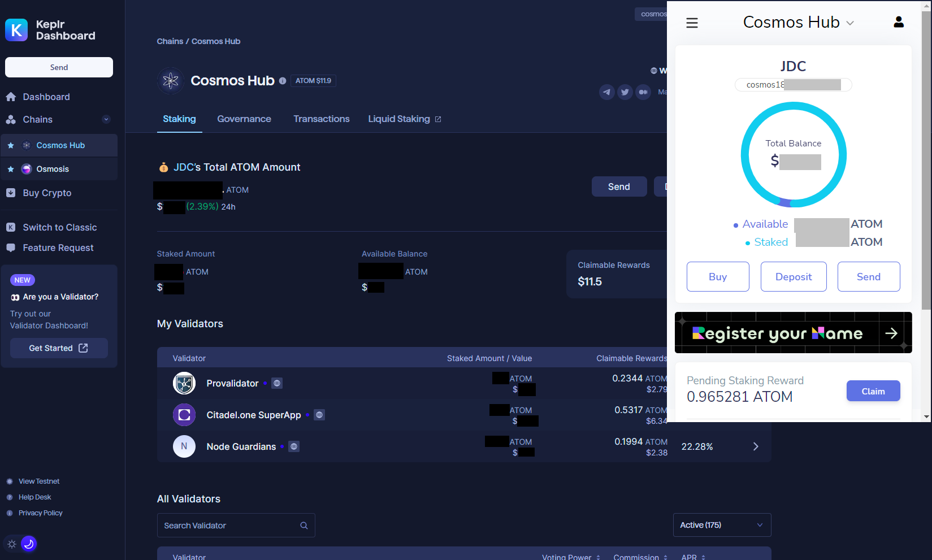Click the external link icon on Liquid Staking
932x560 pixels.
[x=438, y=119]
